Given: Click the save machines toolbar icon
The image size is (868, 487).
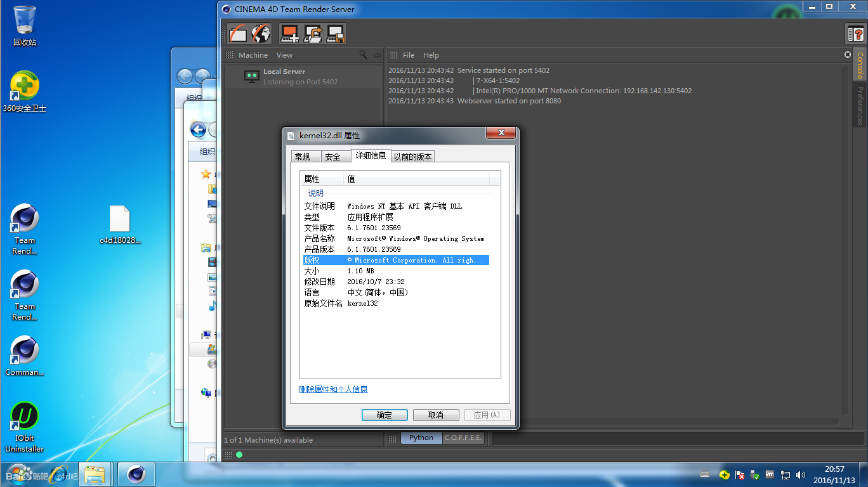Looking at the screenshot, I should coord(336,34).
